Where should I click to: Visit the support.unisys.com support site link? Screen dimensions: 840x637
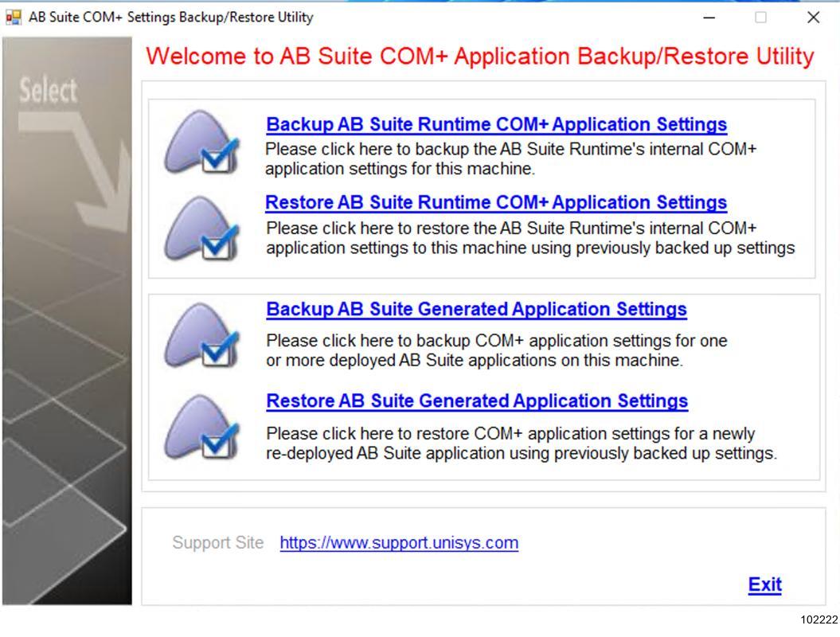pos(399,543)
